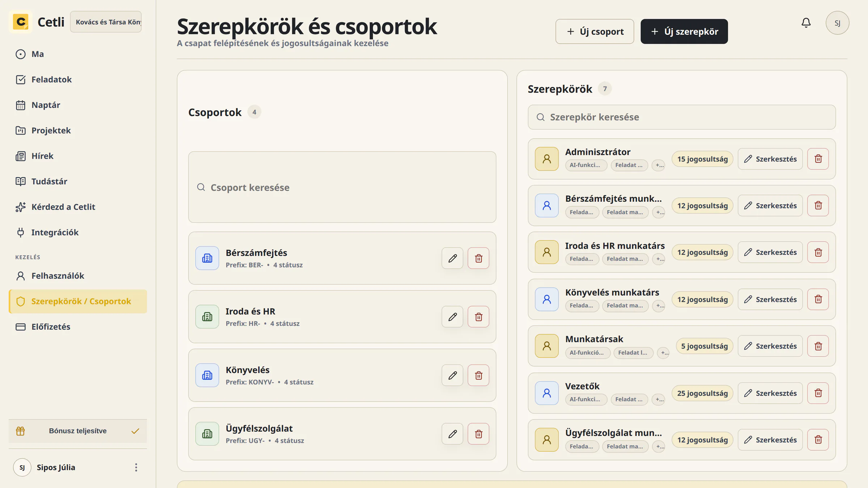Open the SJ avatar in top bar
The image size is (868, 488).
tap(837, 23)
